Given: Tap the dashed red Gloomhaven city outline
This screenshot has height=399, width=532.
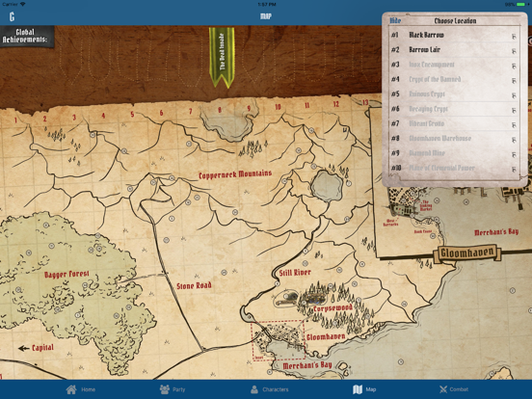Looking at the screenshot, I should pyautogui.click(x=278, y=340).
